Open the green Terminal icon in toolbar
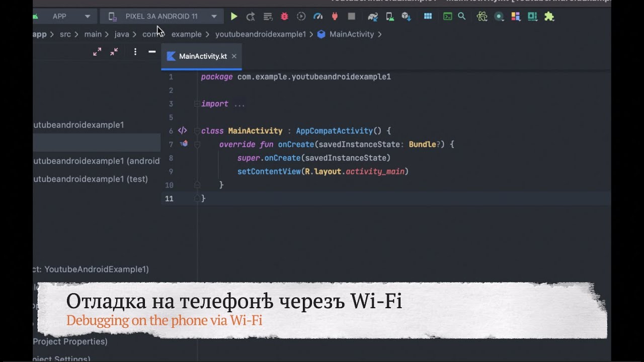This screenshot has height=362, width=644. click(447, 17)
